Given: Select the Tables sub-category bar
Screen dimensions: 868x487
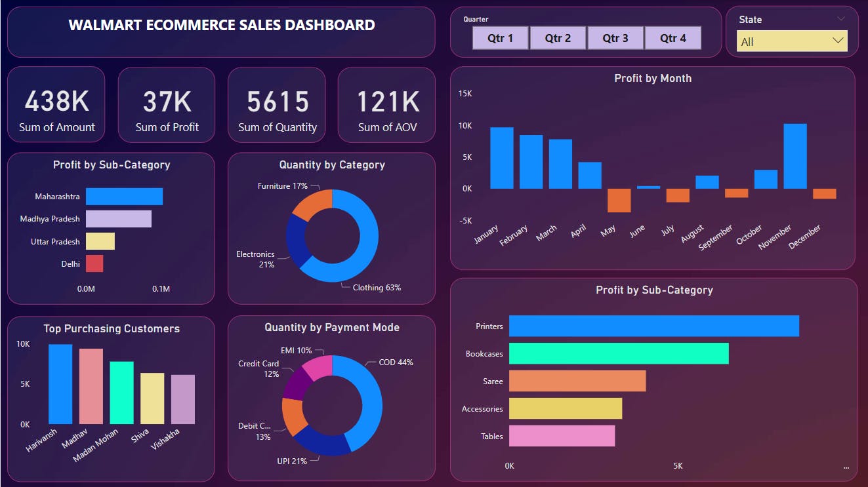Looking at the screenshot, I should pos(562,436).
